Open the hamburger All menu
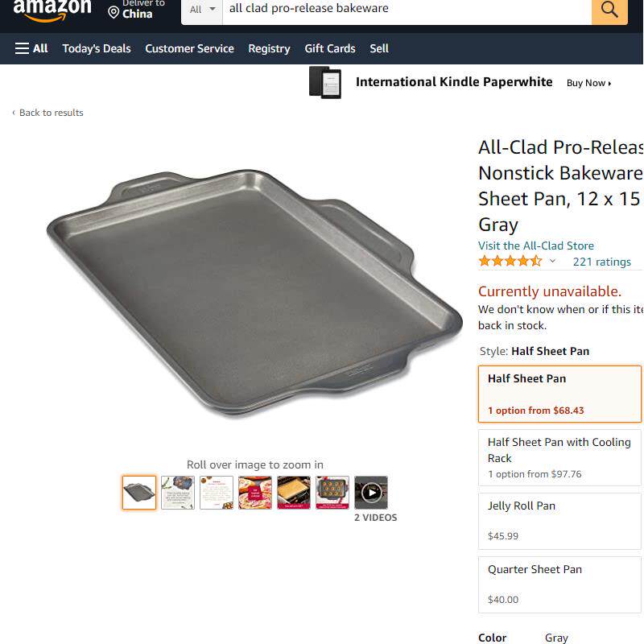 (31, 48)
